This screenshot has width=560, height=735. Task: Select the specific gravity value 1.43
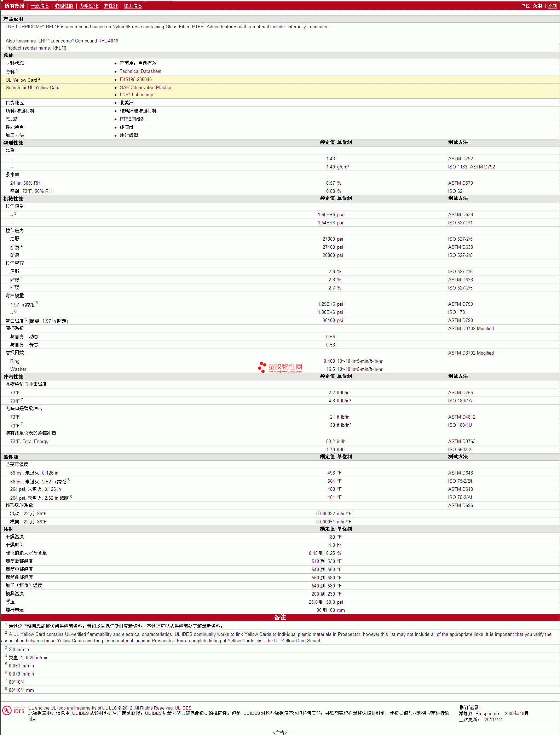330,159
